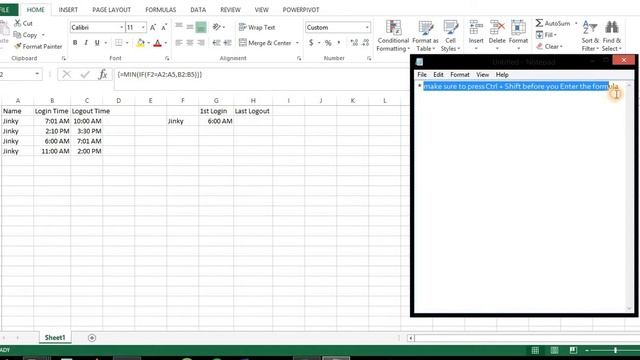Expand Merge & Center dropdown arrow
640x360 pixels.
click(x=297, y=43)
